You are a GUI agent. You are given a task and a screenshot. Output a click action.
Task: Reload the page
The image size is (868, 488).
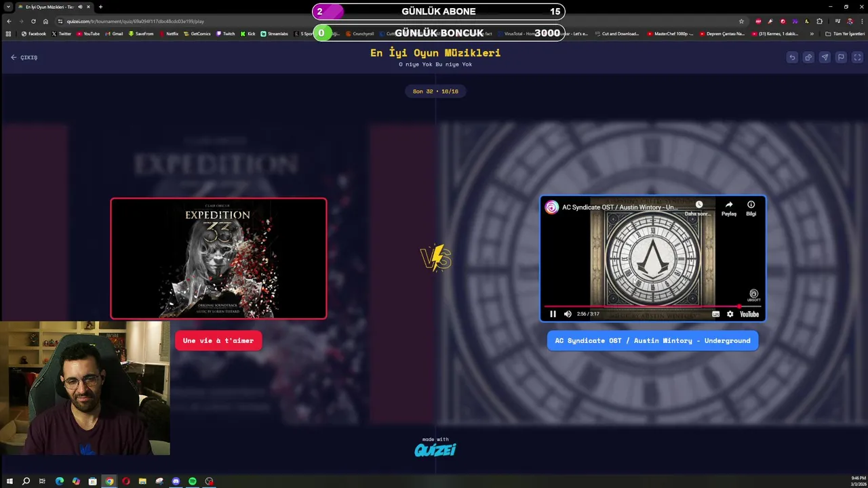tap(33, 21)
